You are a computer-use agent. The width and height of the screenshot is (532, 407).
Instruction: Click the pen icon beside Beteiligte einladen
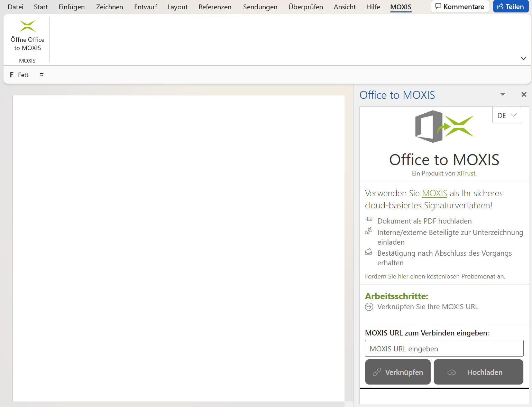[x=369, y=231]
